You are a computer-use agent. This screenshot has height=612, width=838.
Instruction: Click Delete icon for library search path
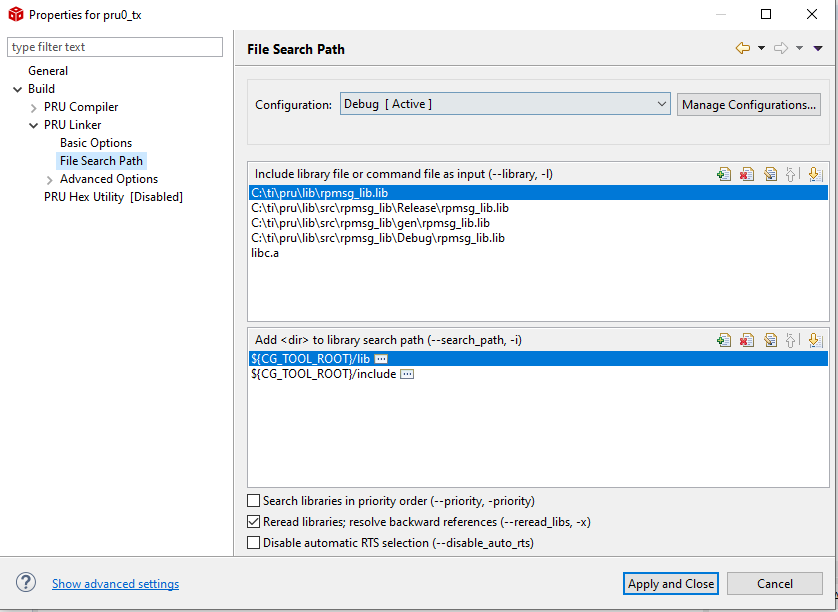click(747, 340)
